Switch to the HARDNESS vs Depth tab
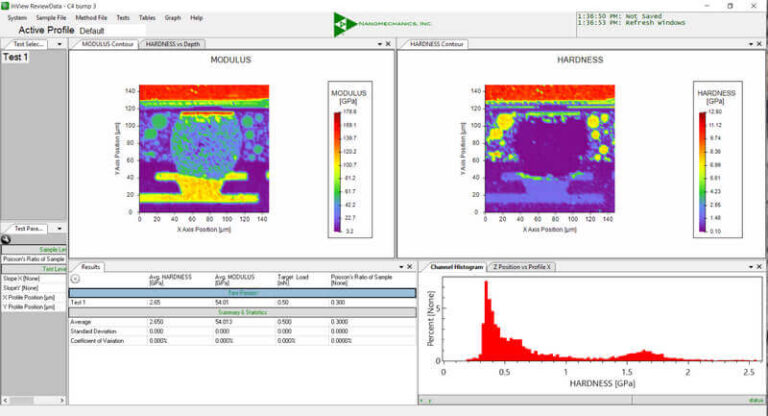 pyautogui.click(x=171, y=44)
